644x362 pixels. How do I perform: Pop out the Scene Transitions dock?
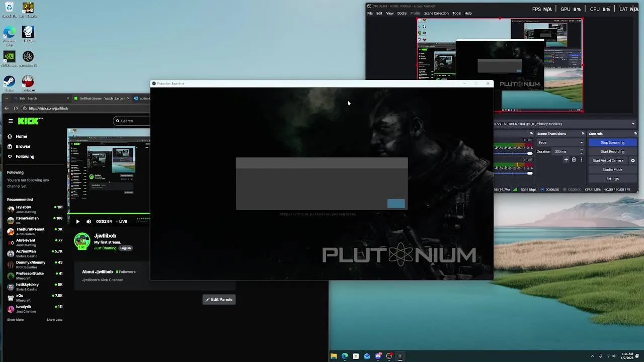click(x=583, y=134)
